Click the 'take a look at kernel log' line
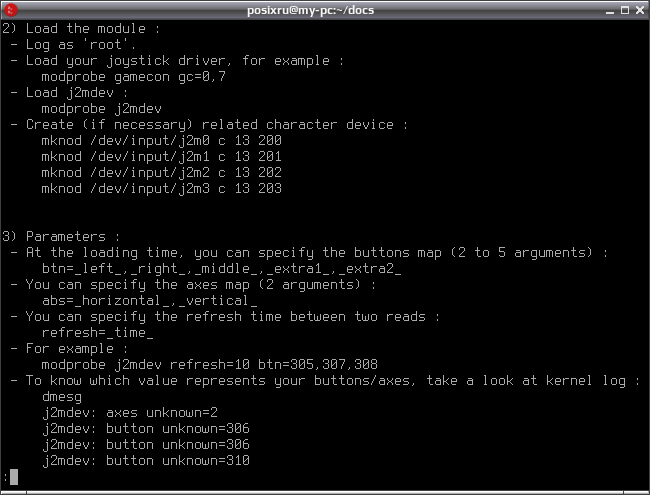The image size is (650, 495). [x=325, y=381]
